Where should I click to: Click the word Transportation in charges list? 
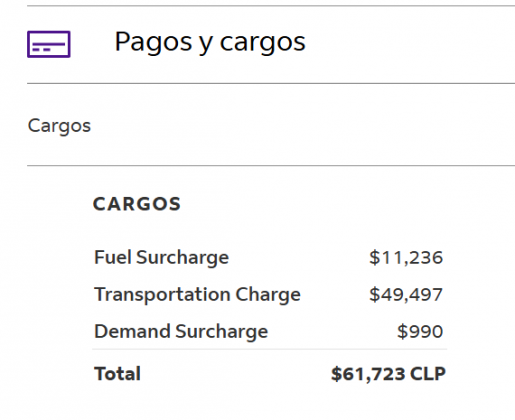(x=162, y=295)
